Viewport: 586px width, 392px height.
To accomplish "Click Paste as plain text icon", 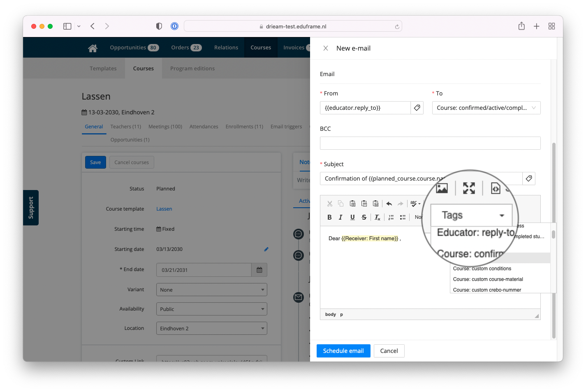I will (x=364, y=204).
